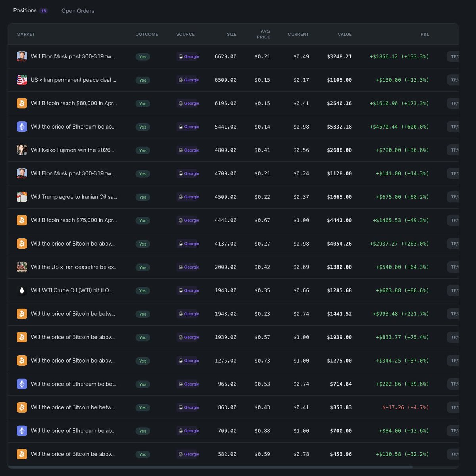Viewport: 476px width, 476px height.
Task: Click the Bitcoin icon in the 582.00 row
Action: pos(22,454)
